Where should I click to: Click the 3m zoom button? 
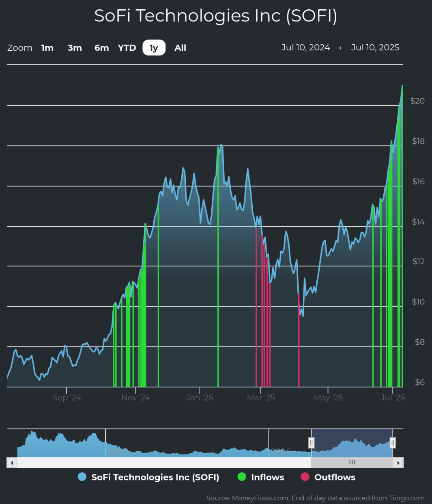75,47
